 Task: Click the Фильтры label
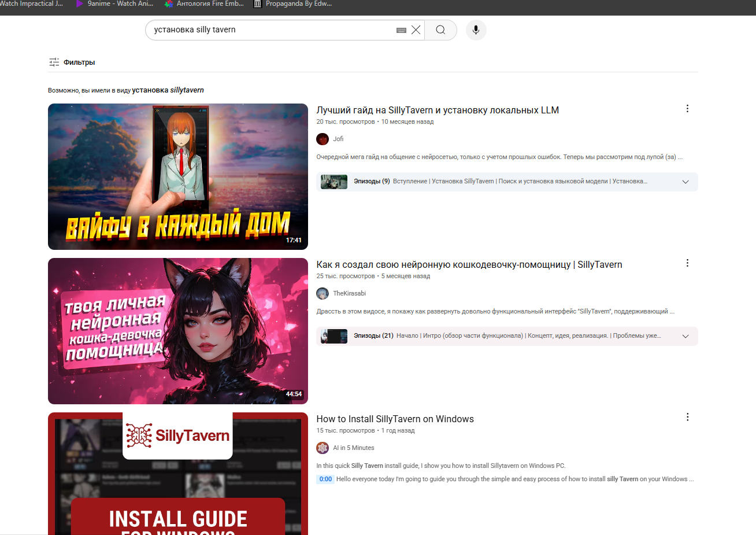pos(79,62)
